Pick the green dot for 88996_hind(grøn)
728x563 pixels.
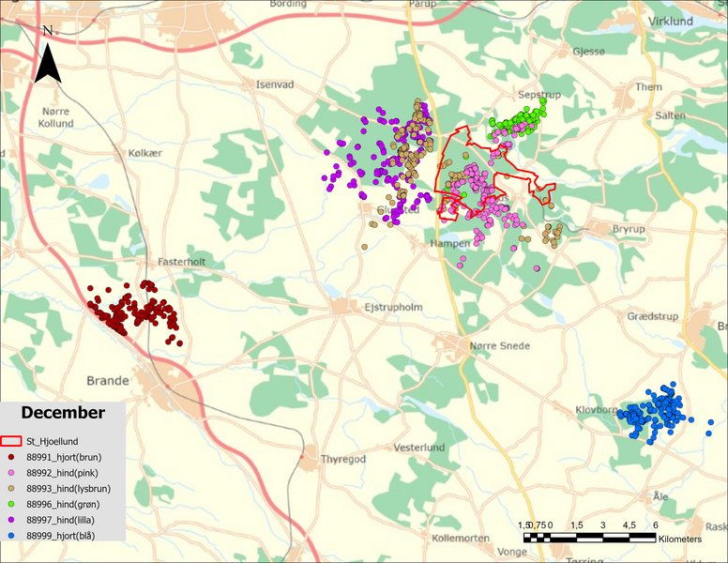tap(11, 504)
